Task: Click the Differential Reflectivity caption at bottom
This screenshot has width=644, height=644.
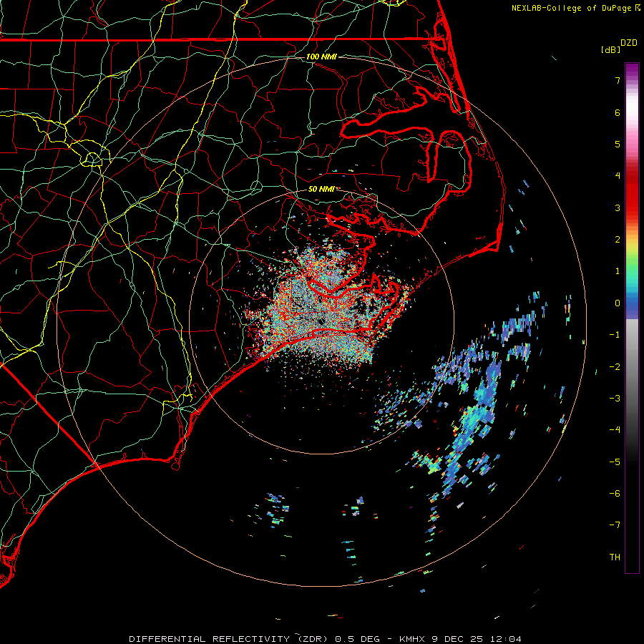Action: [x=325, y=639]
